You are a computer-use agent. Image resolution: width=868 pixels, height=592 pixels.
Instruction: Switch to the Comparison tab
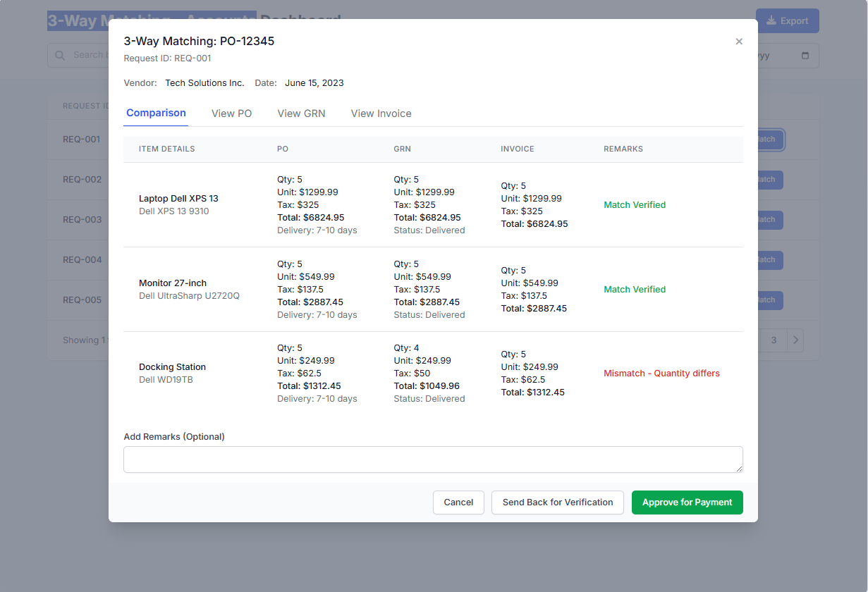tap(156, 113)
